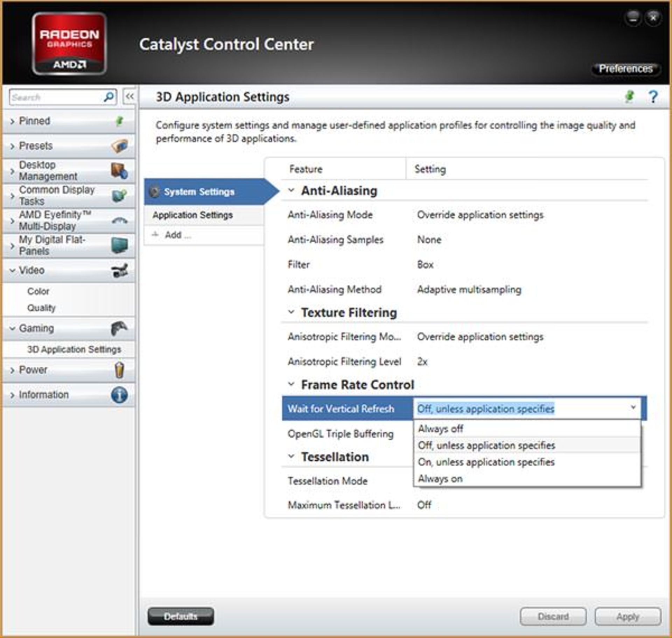Collapse the Texture Filtering group
Image resolution: width=672 pixels, height=638 pixels.
coord(291,312)
